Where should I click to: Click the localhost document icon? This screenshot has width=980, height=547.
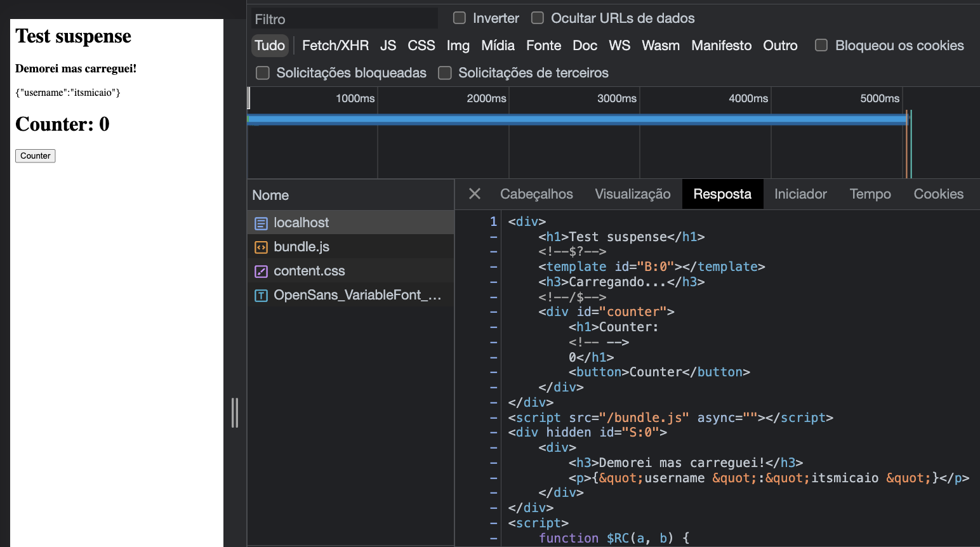[x=261, y=223]
